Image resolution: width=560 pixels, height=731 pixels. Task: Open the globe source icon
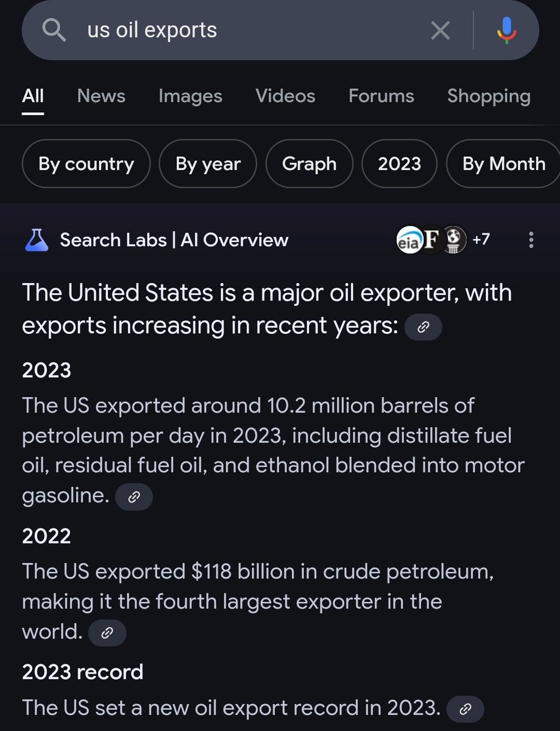click(453, 240)
